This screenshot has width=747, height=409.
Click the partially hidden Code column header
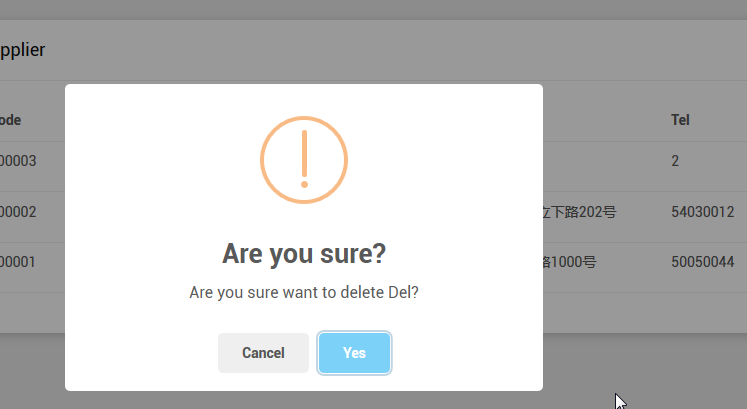click(12, 120)
